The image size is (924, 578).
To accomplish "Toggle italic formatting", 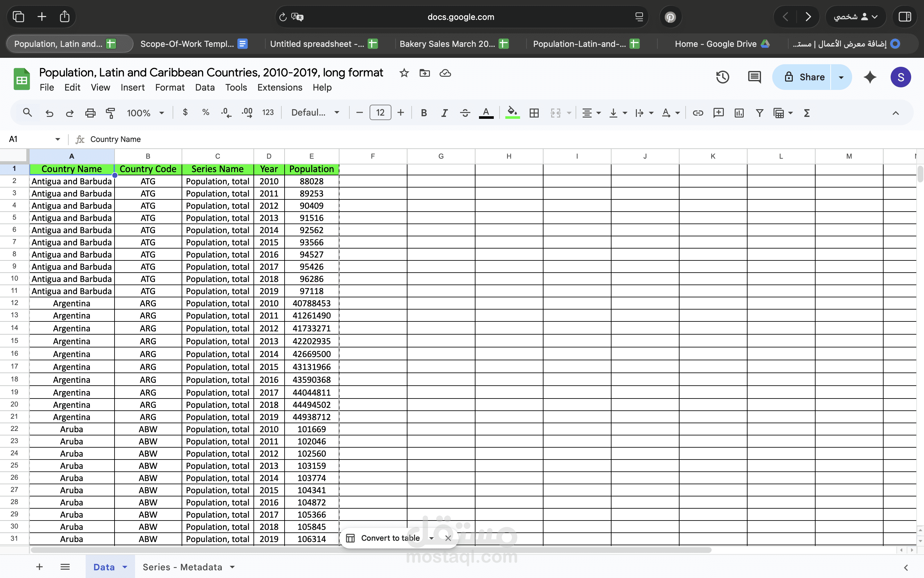I will click(444, 113).
